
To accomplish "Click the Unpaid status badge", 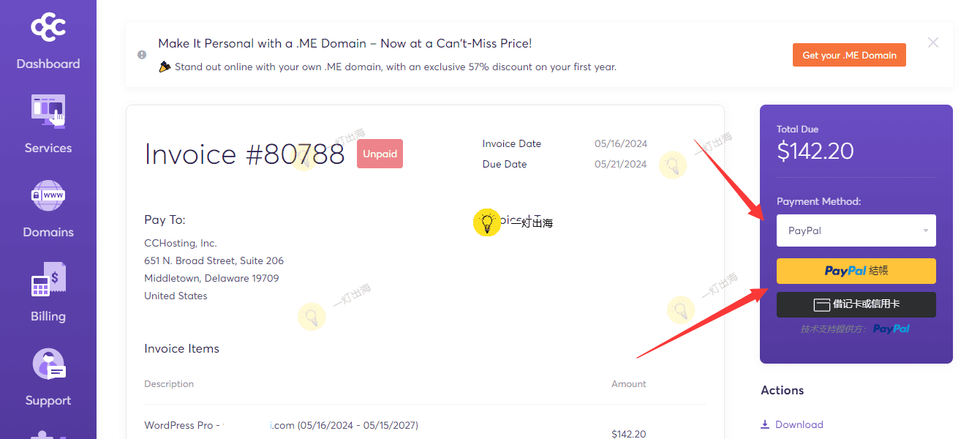I will [x=380, y=154].
